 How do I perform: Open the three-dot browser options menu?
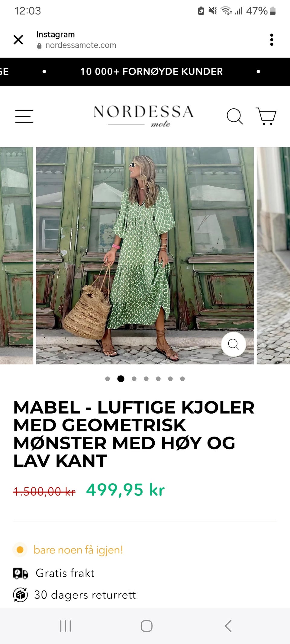(x=272, y=40)
